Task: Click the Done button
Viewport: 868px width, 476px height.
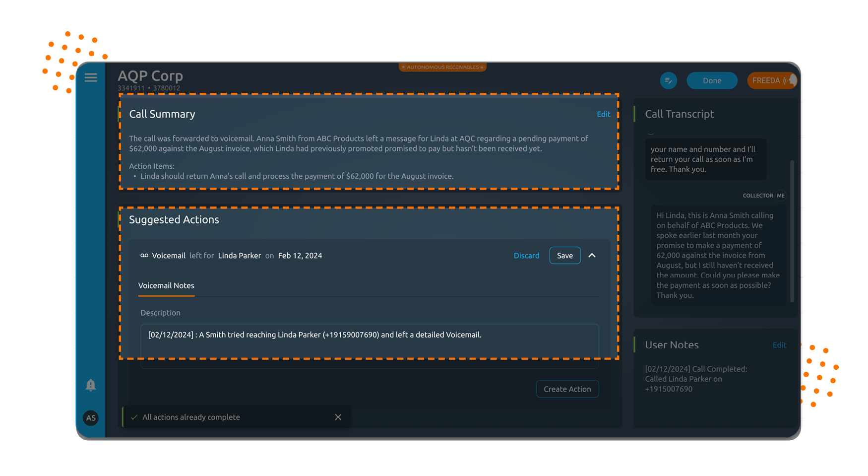Action: coord(712,80)
